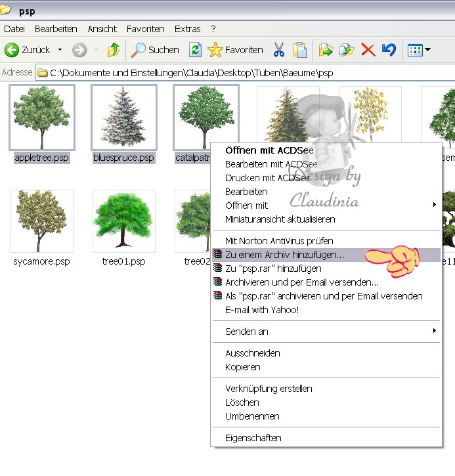Screen dimensions: 455x476
Task: Open the Ansicht menu
Action: click(102, 29)
